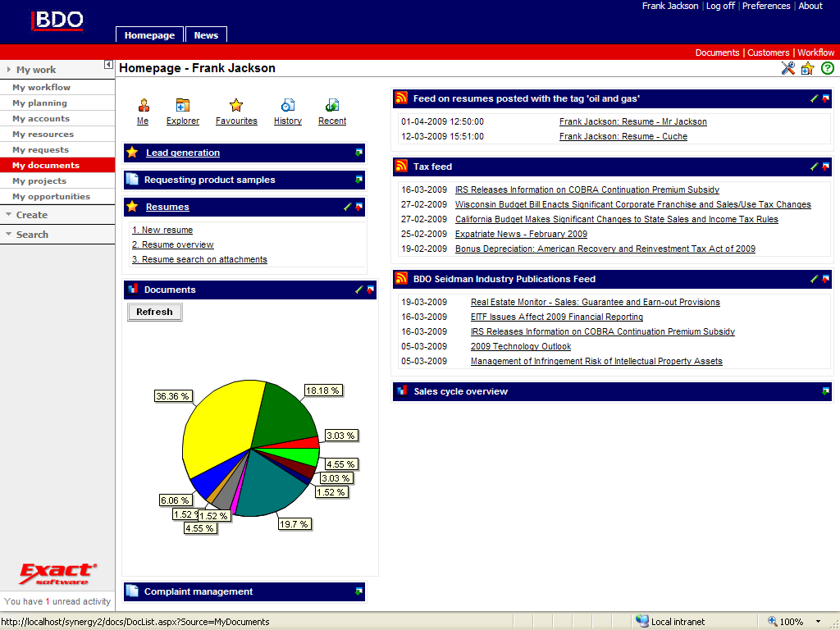
Task: Open Resume search on attachments link
Action: click(199, 259)
